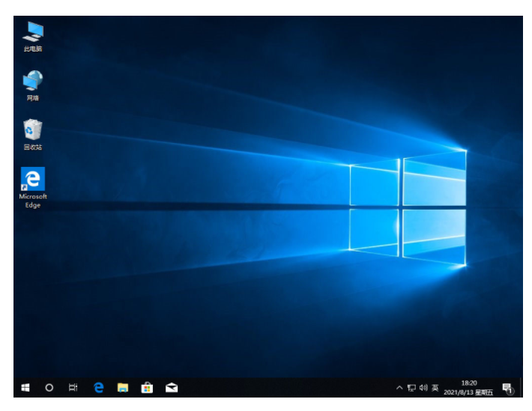The image size is (532, 411).
Task: Open the volume control speaker icon
Action: [x=423, y=388]
